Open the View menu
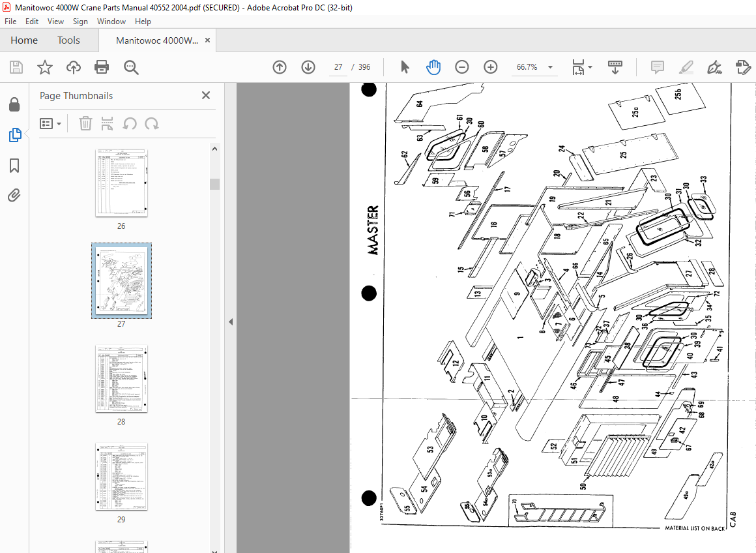756x553 pixels. [x=55, y=22]
